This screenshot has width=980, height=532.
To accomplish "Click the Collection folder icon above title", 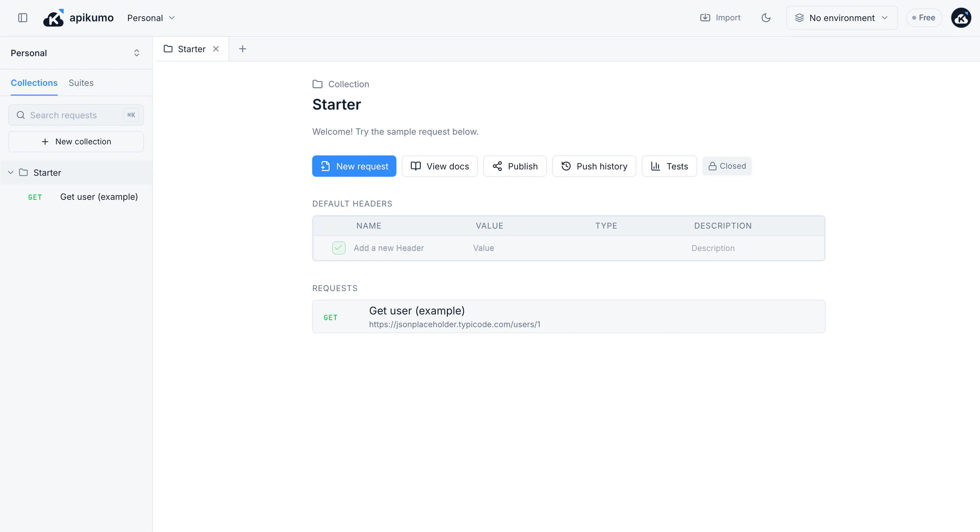I will (317, 84).
